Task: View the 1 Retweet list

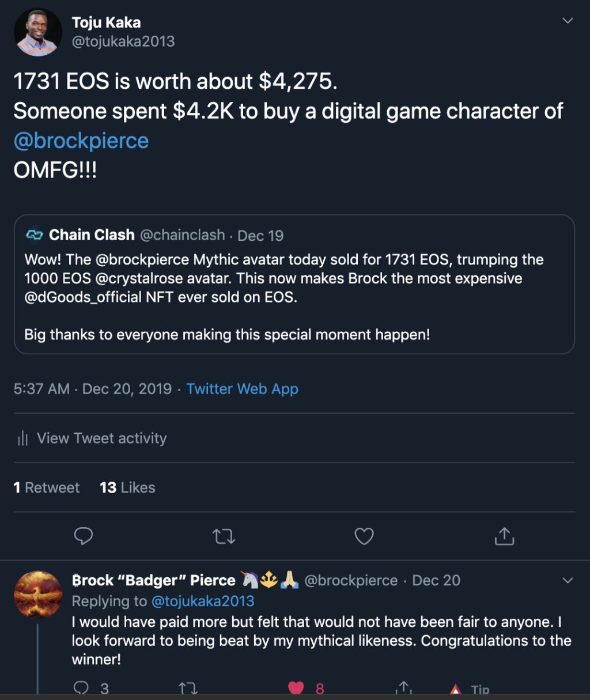Action: 47,487
